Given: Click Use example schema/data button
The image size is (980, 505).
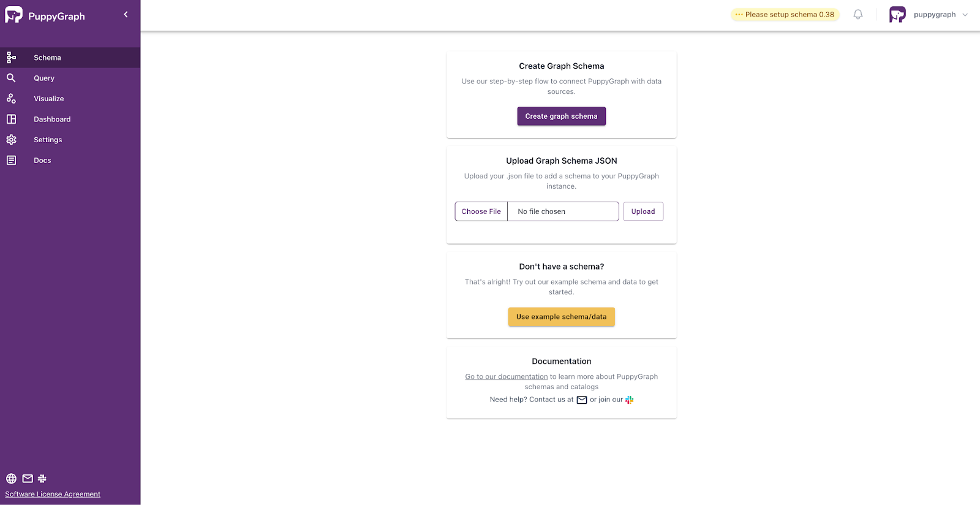Looking at the screenshot, I should pyautogui.click(x=561, y=317).
